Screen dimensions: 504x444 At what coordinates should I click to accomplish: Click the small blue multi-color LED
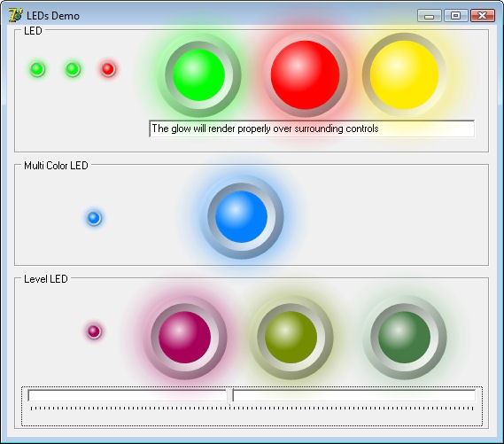click(94, 218)
